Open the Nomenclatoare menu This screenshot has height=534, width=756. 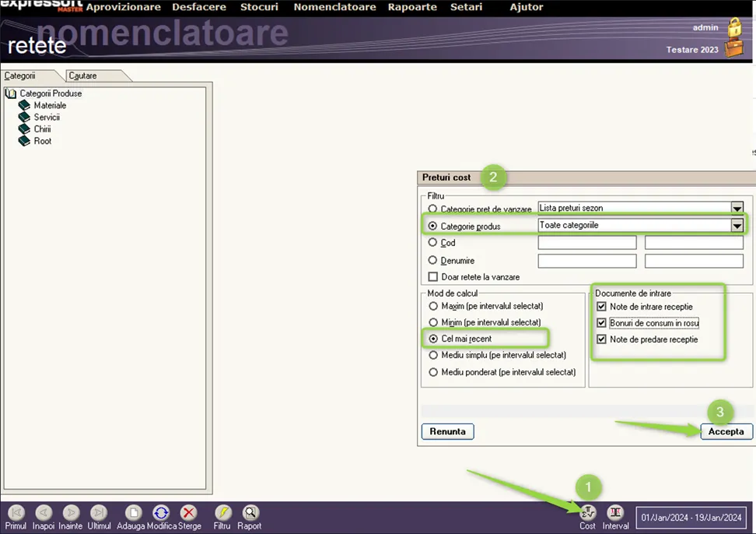(x=334, y=7)
